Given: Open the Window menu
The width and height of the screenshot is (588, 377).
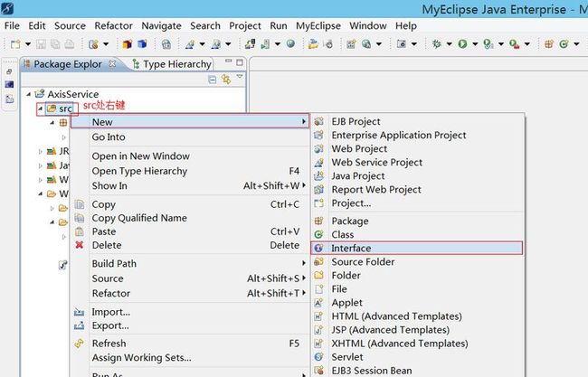Looking at the screenshot, I should tap(368, 26).
